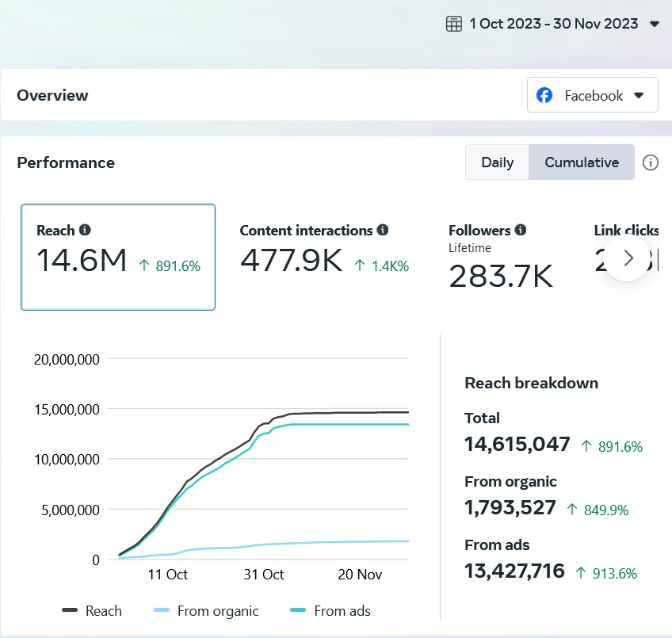Click the 1 Oct 2023 - 30 Nov 2023 date range
The height and width of the screenshot is (638, 672).
click(553, 24)
